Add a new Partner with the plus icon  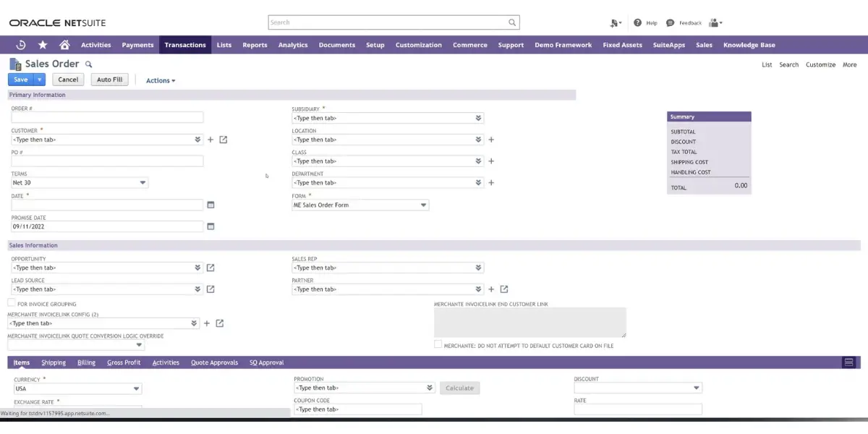click(x=492, y=289)
